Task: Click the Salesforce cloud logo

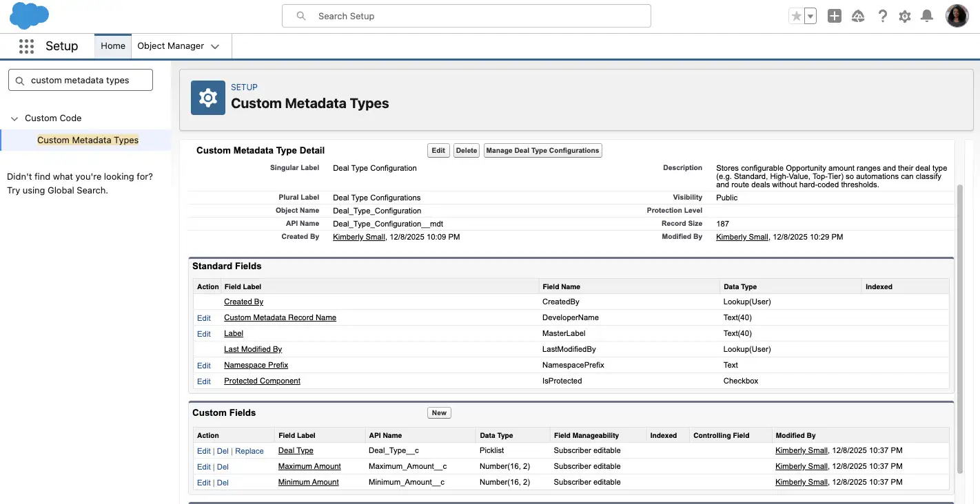Action: click(x=29, y=16)
